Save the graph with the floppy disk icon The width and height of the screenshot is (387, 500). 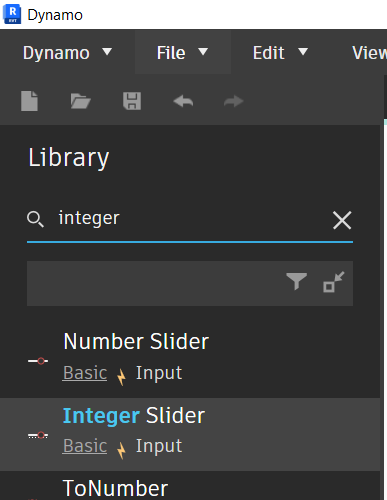(x=132, y=101)
